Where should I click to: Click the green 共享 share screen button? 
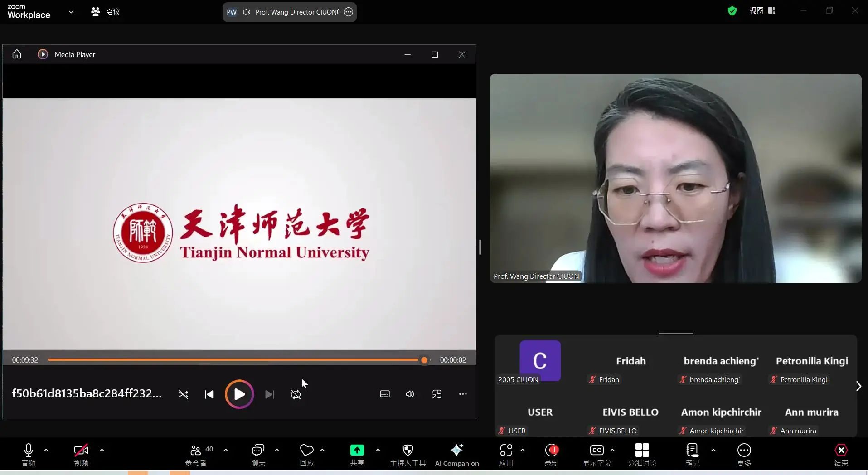click(x=357, y=455)
